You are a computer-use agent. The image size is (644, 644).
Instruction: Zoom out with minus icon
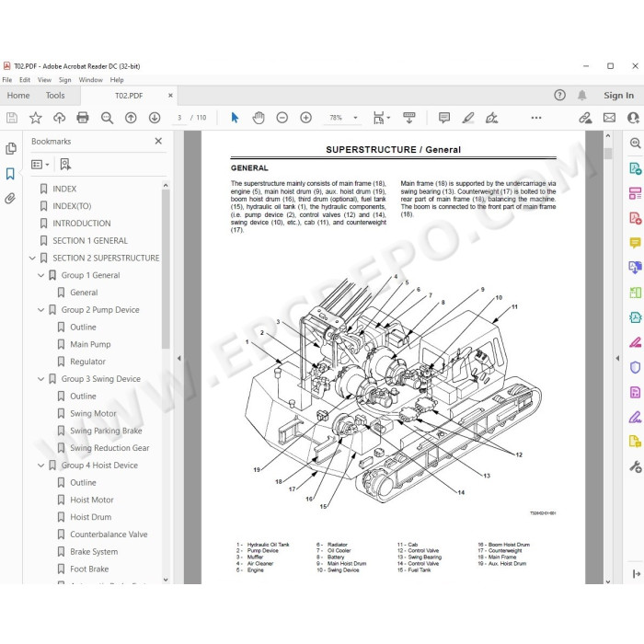[282, 118]
